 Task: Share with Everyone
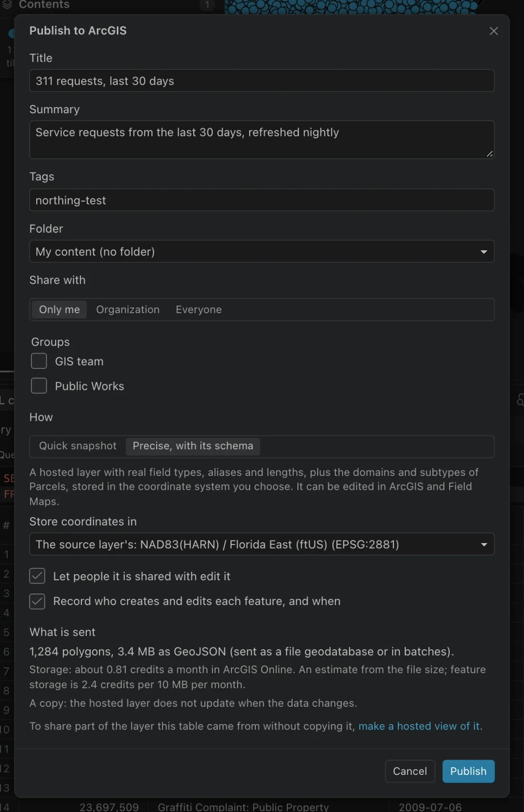(x=199, y=309)
